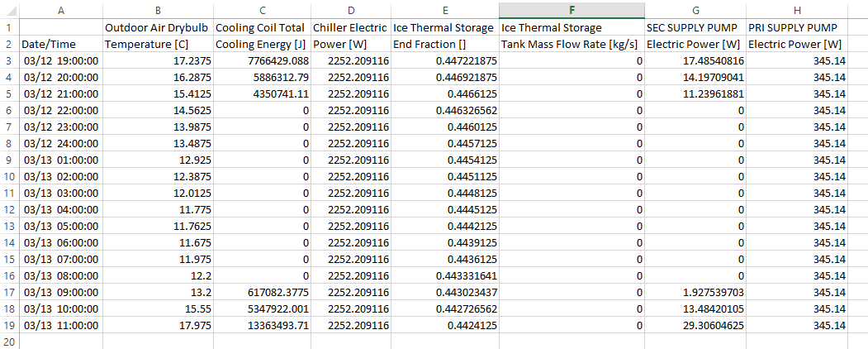Select cooling energy value 5886312.79

[262, 77]
